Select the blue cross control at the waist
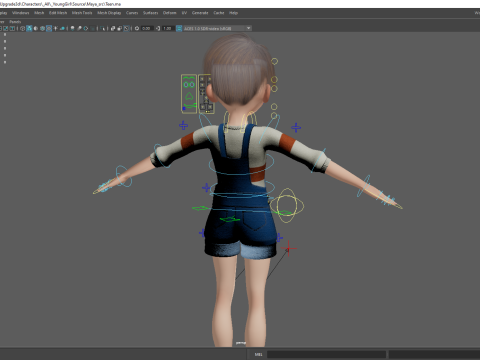This screenshot has height=360, width=480. tap(206, 188)
